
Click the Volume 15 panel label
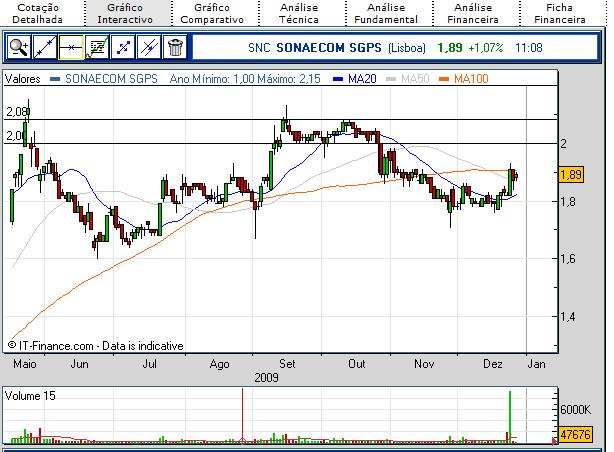pos(30,396)
